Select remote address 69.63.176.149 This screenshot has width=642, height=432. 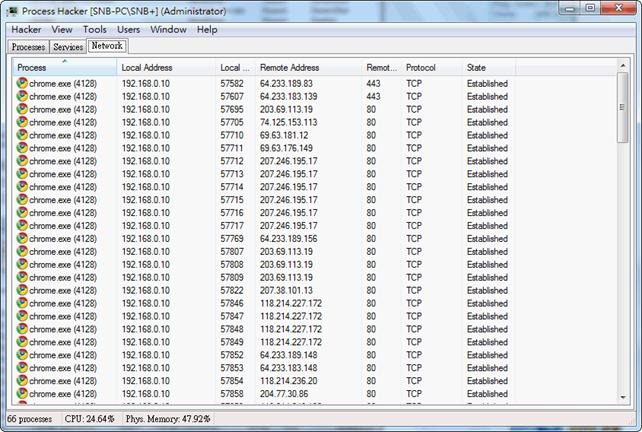pos(286,148)
